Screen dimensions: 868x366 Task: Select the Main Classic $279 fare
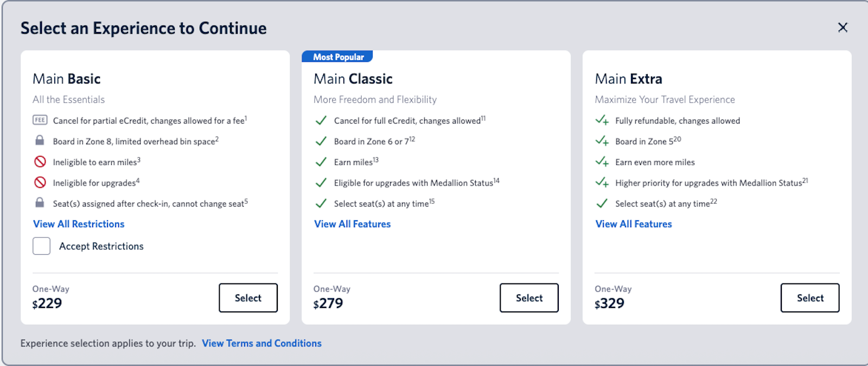[529, 298]
